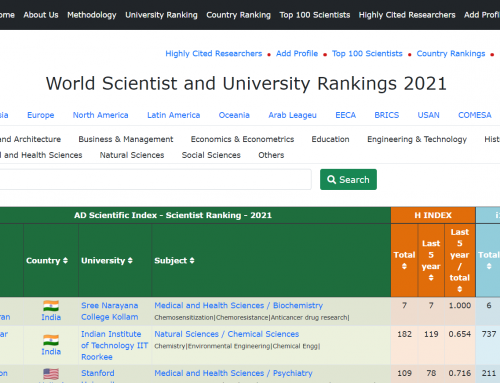Image resolution: width=500 pixels, height=383 pixels.
Task: Sort table by University column arrows
Action: point(130,261)
